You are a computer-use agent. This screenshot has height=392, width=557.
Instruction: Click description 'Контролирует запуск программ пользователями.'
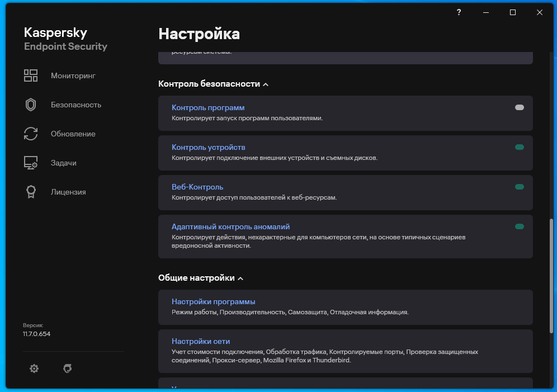tap(247, 118)
